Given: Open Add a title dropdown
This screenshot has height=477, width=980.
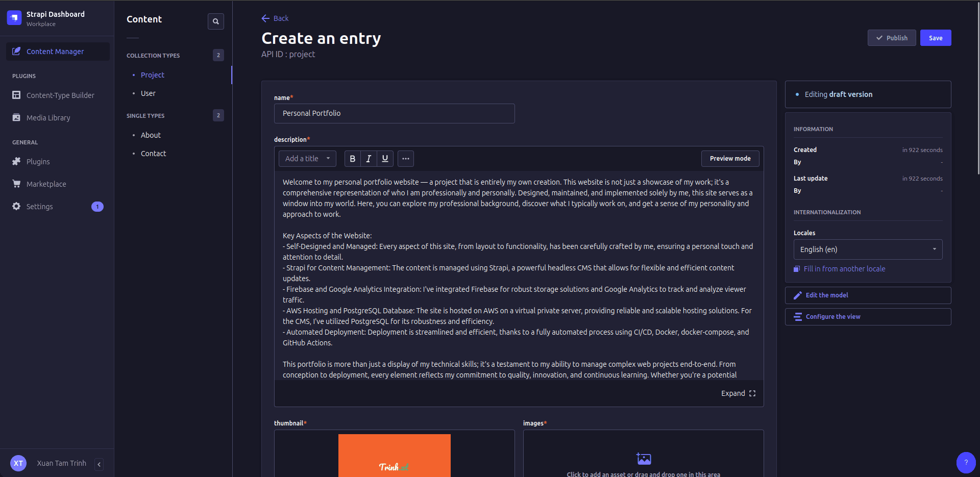Looking at the screenshot, I should click(x=307, y=159).
